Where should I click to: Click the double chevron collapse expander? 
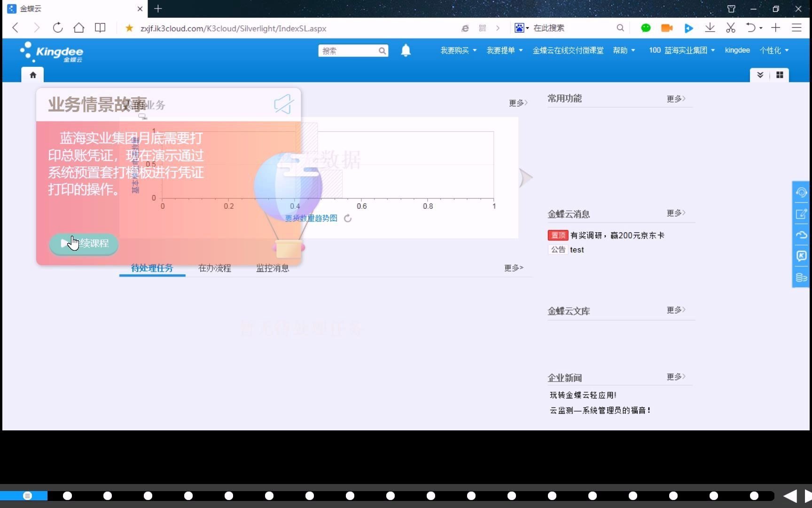tap(760, 75)
